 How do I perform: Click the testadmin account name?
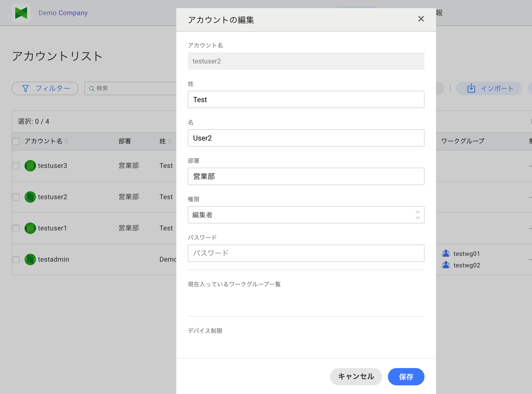pos(53,259)
